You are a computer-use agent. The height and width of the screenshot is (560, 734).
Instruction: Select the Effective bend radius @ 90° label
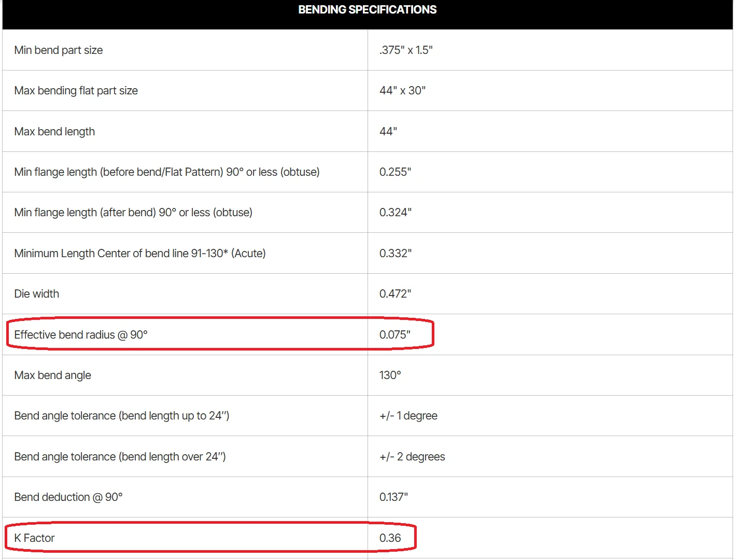[x=81, y=335]
